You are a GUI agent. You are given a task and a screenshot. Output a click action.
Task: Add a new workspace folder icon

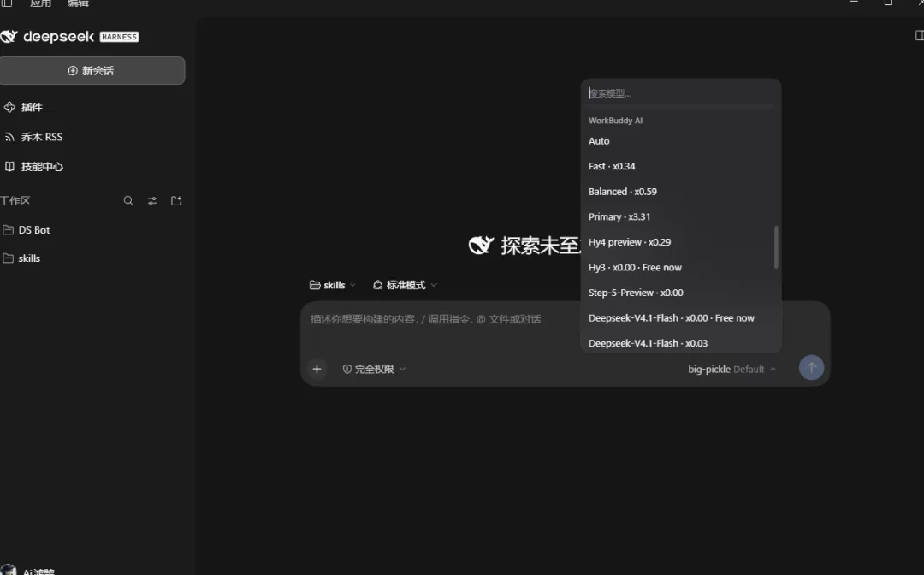point(176,201)
